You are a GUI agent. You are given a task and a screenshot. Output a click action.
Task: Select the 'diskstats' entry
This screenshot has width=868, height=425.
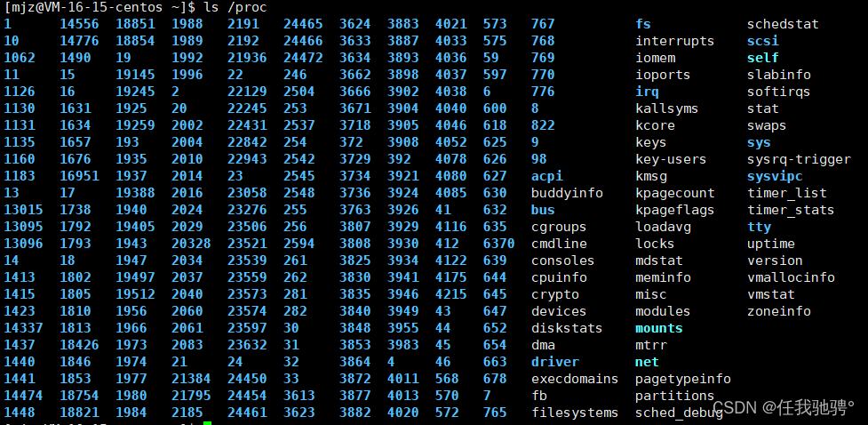coord(568,328)
